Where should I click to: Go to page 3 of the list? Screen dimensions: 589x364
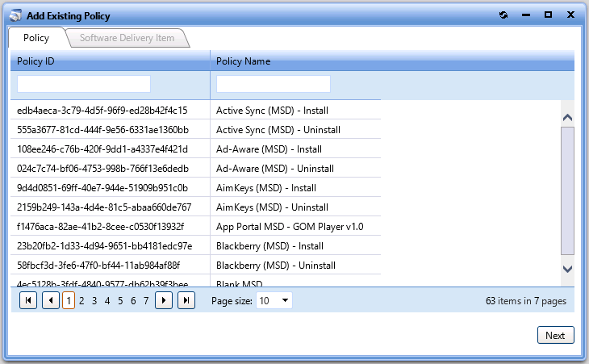coord(94,300)
